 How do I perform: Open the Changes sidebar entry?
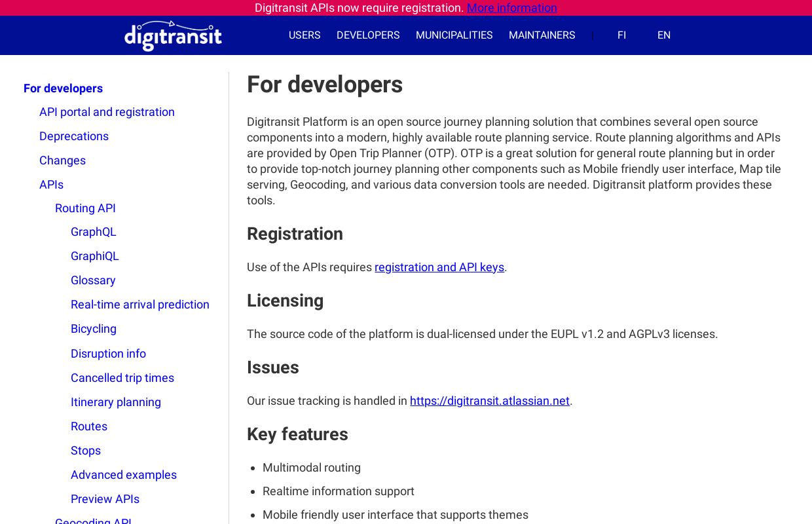pos(62,160)
